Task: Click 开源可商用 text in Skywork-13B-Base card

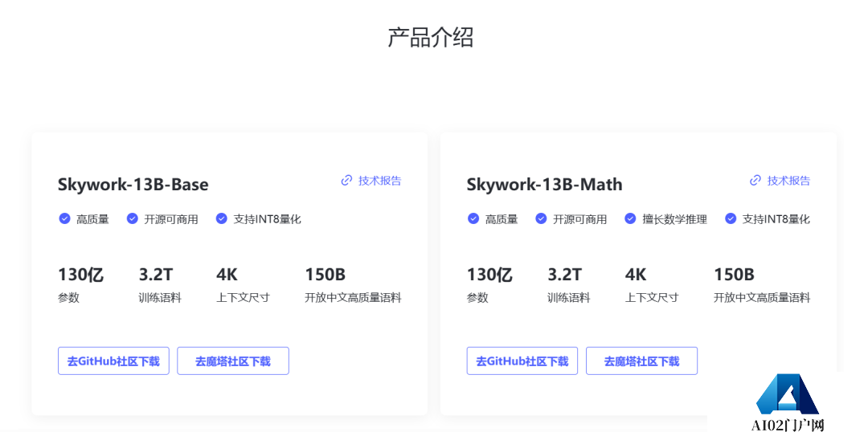Action: coord(171,219)
